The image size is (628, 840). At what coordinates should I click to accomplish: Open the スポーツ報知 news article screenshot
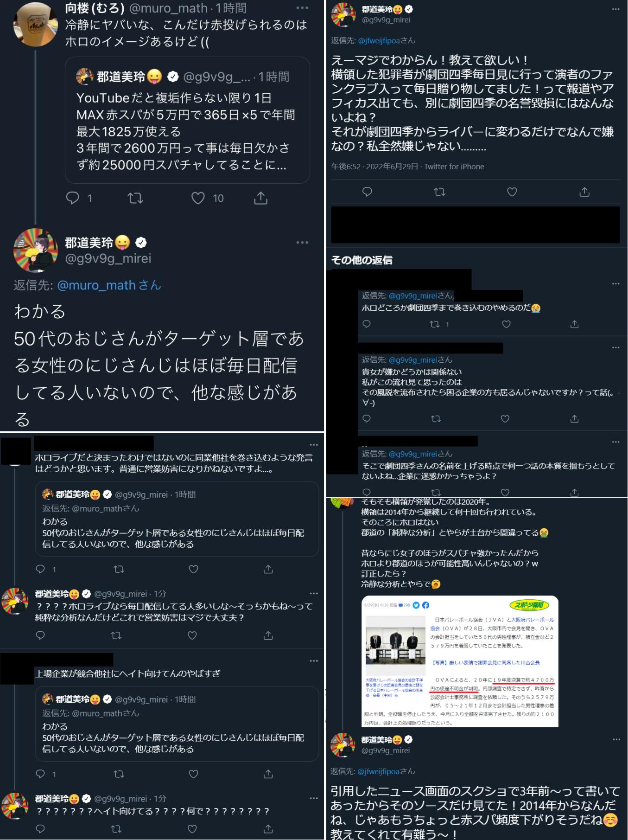tap(460, 661)
